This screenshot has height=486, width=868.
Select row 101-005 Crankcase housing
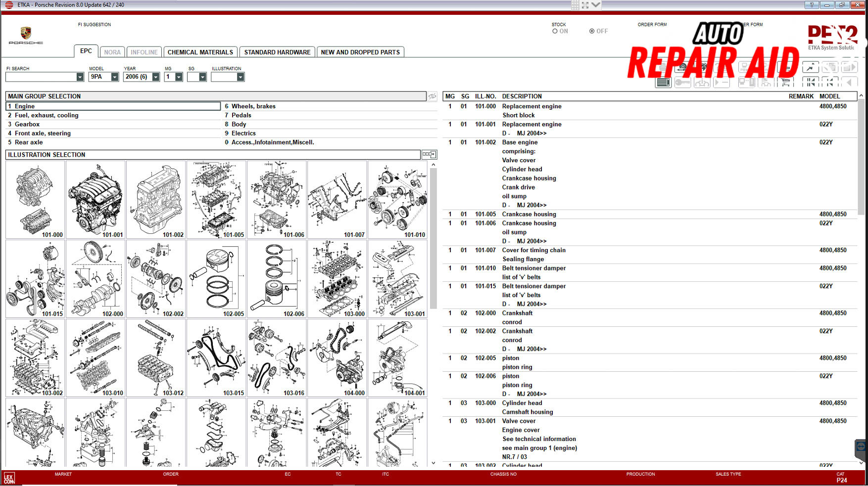650,214
